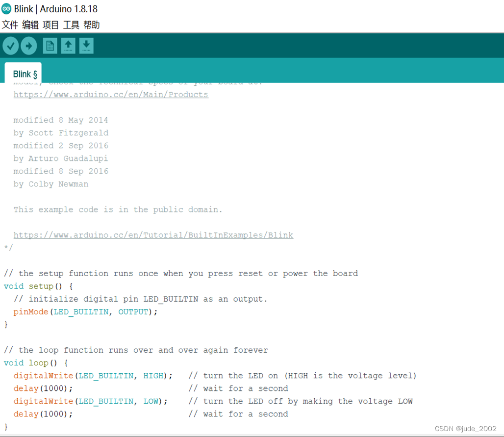Click the line 'by Colby Newman'
The height and width of the screenshot is (437, 504).
[51, 184]
